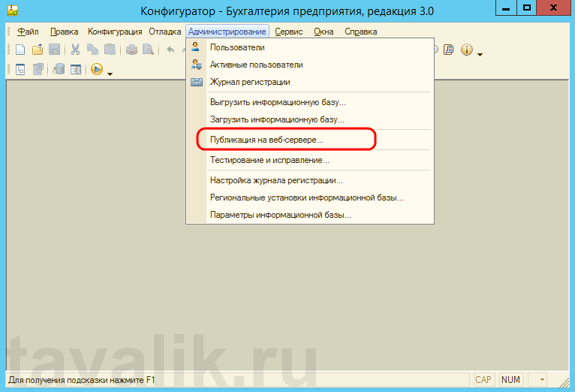Open the Конфигурация menu
This screenshot has width=575, height=392.
115,32
